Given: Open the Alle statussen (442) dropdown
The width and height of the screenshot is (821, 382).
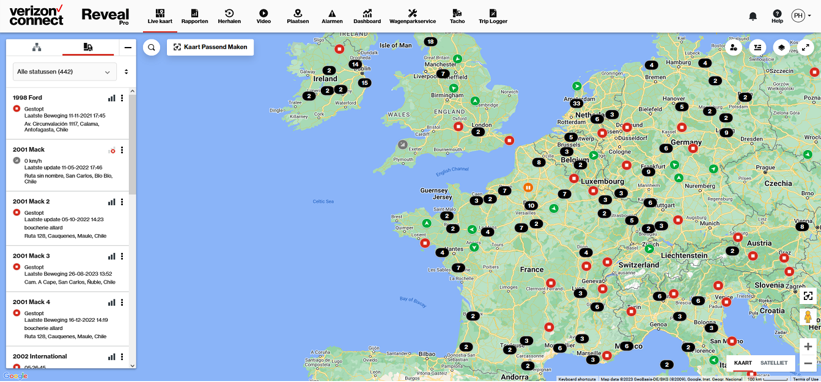Looking at the screenshot, I should (64, 72).
